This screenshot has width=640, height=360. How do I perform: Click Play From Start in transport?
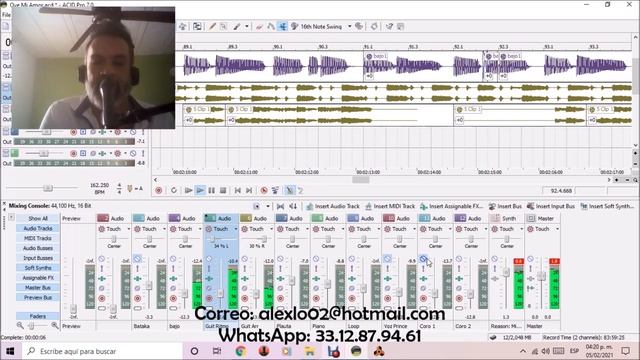[188, 191]
